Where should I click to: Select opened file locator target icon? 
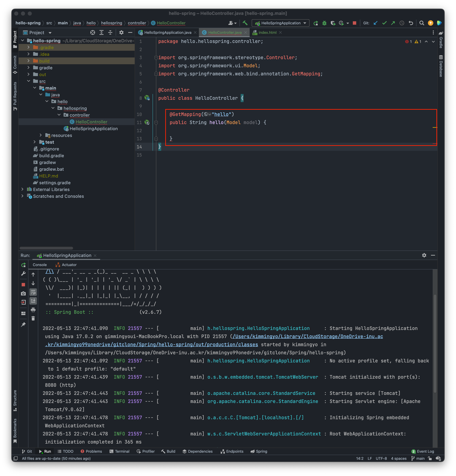93,33
